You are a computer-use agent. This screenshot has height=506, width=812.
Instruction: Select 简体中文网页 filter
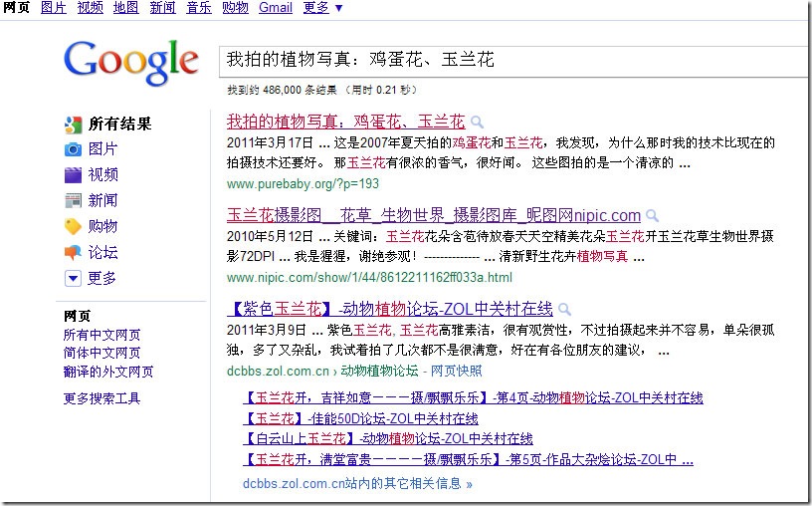coord(102,353)
